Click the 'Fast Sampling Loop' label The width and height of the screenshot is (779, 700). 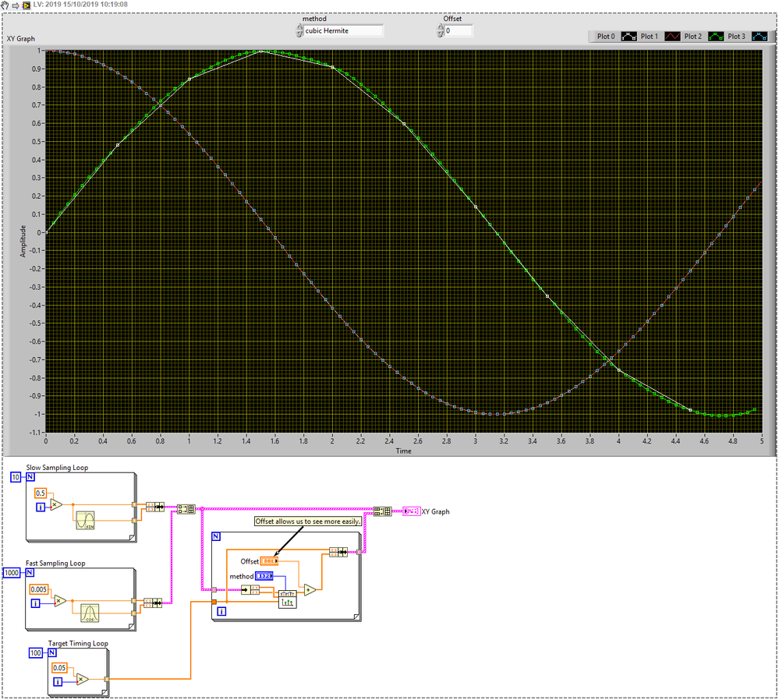tap(55, 564)
